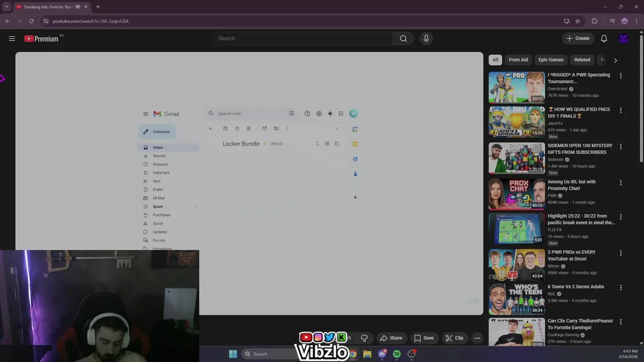
Task: Click the Share button
Action: (x=391, y=338)
